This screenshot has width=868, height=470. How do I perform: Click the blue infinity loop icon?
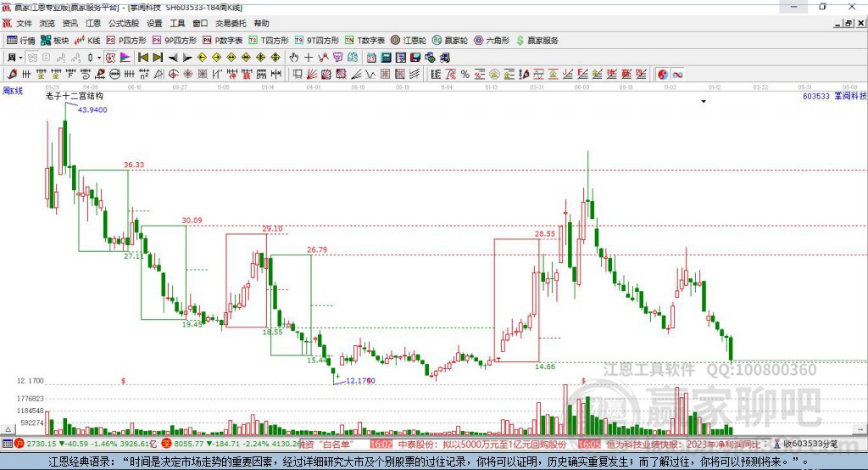677,75
